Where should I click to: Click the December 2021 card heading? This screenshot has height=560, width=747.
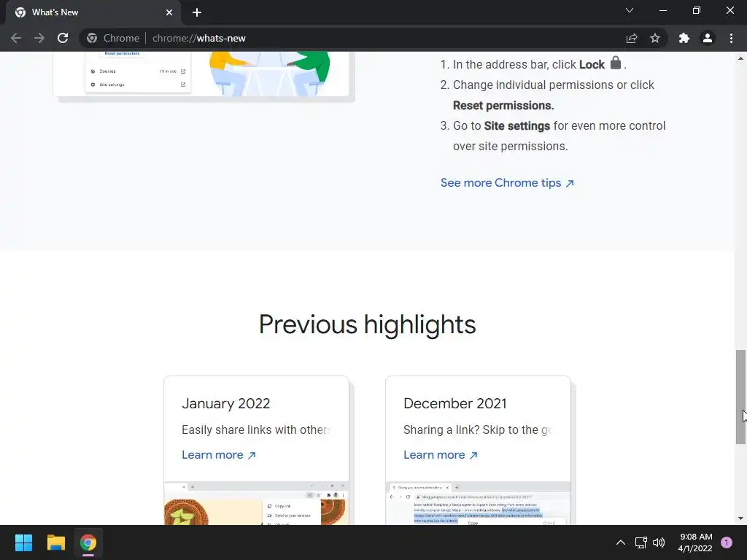(455, 403)
